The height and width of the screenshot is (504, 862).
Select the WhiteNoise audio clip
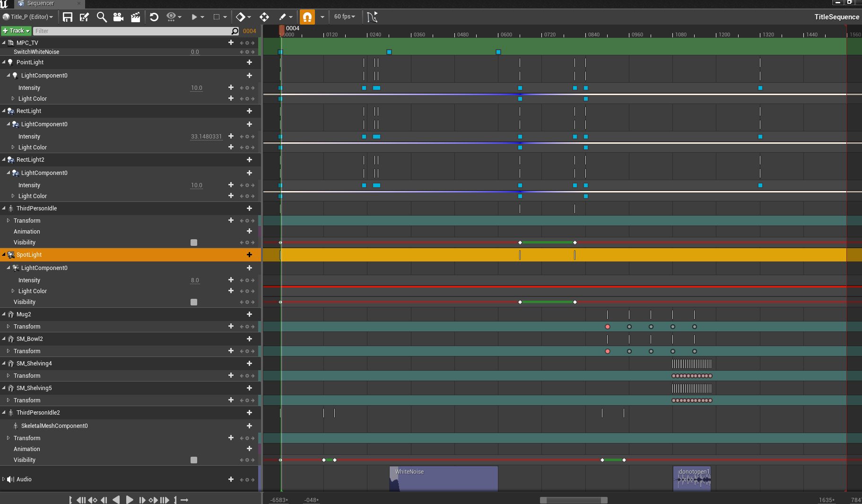coord(444,478)
